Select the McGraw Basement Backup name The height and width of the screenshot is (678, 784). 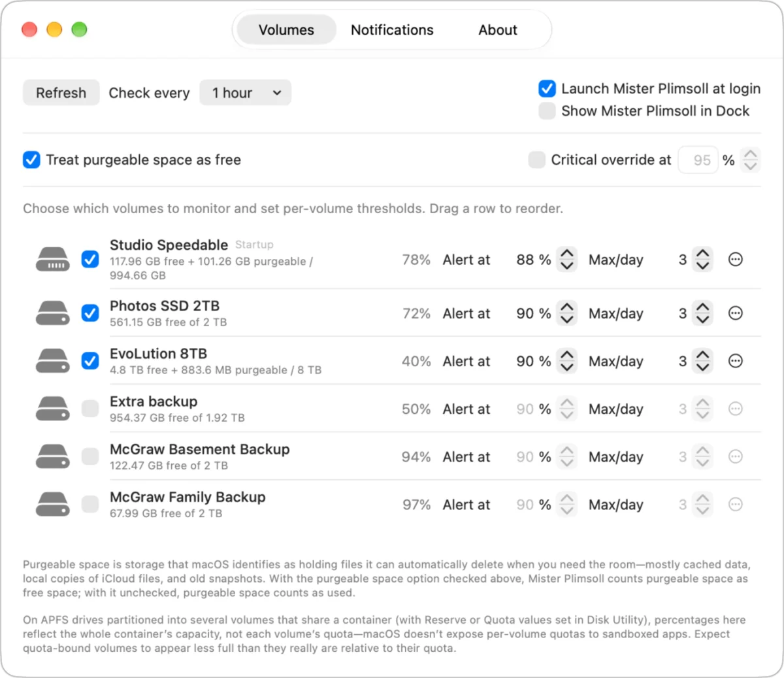(200, 449)
